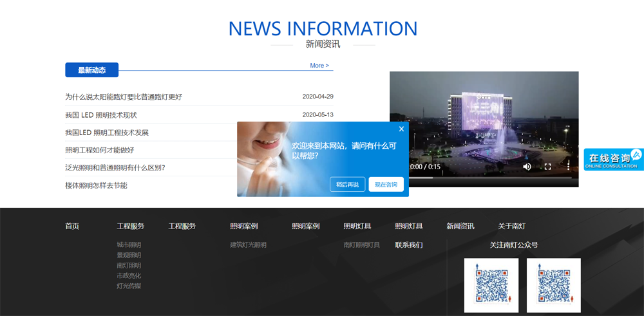The image size is (644, 316).
Task: Mute the video using the speaker icon
Action: tap(527, 167)
